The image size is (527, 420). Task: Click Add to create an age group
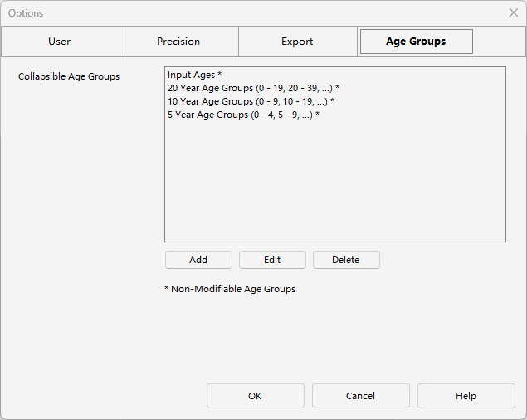pyautogui.click(x=198, y=260)
